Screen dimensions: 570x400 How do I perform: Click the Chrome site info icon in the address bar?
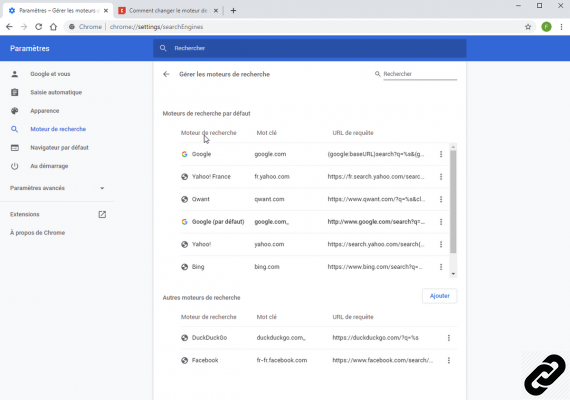(72, 27)
